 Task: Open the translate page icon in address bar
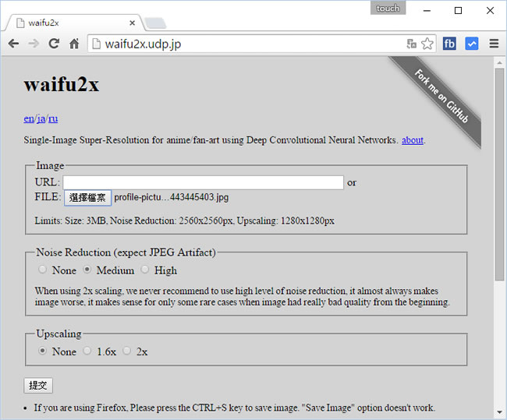tap(411, 44)
